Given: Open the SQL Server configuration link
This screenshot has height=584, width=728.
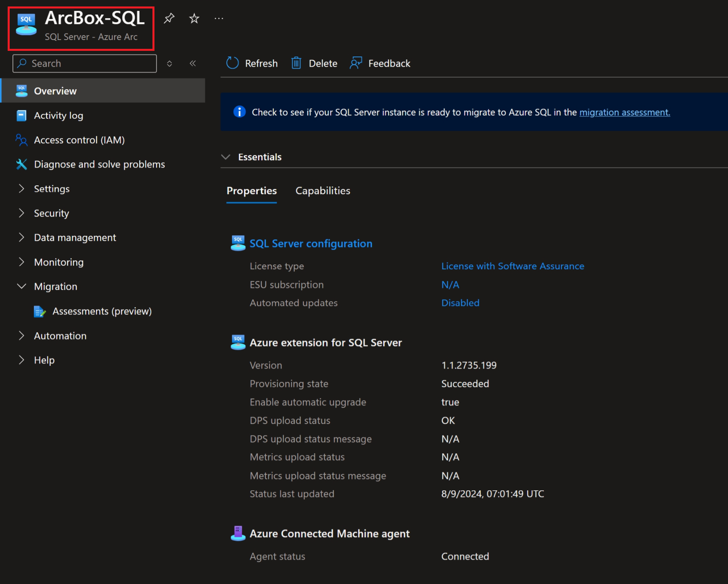Looking at the screenshot, I should (x=311, y=244).
